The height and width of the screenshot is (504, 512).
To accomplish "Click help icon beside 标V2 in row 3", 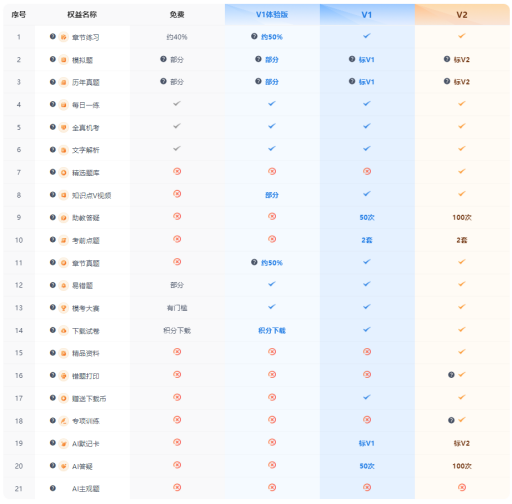I will tap(447, 81).
